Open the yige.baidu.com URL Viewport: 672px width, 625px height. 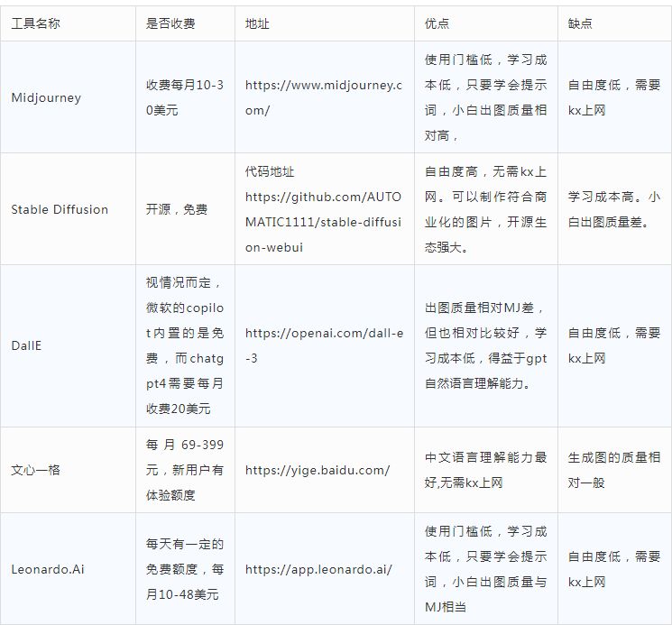tap(318, 470)
